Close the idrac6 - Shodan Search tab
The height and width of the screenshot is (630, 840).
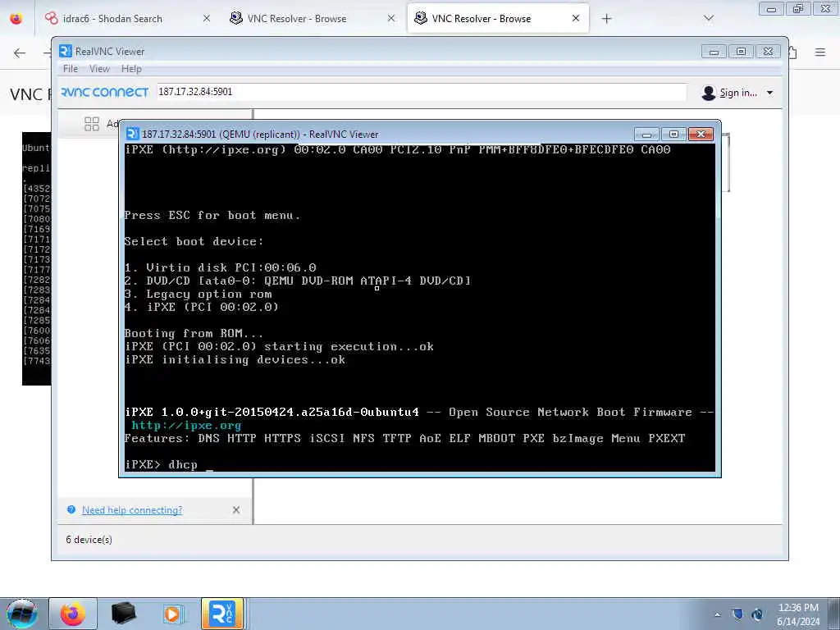point(206,18)
